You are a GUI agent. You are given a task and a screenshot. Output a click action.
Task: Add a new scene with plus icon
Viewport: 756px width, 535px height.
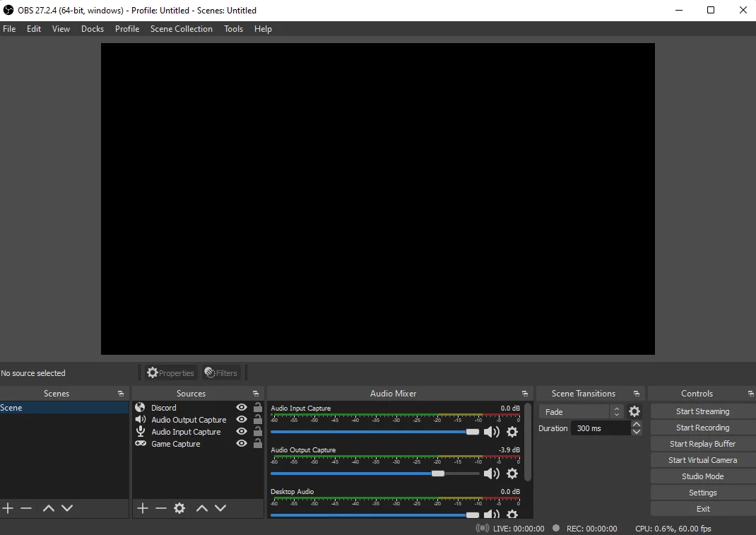pyautogui.click(x=8, y=508)
